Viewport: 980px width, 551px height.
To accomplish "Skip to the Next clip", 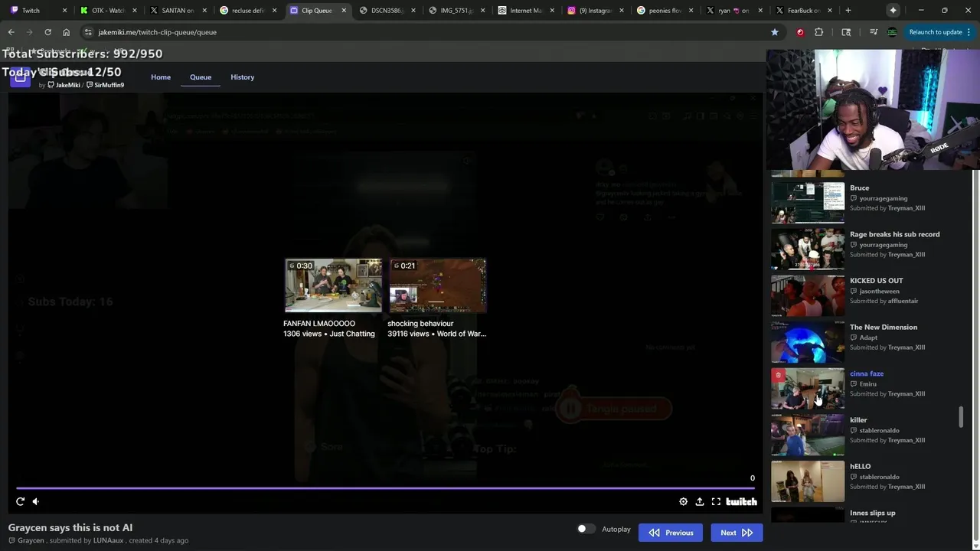I will click(x=737, y=533).
